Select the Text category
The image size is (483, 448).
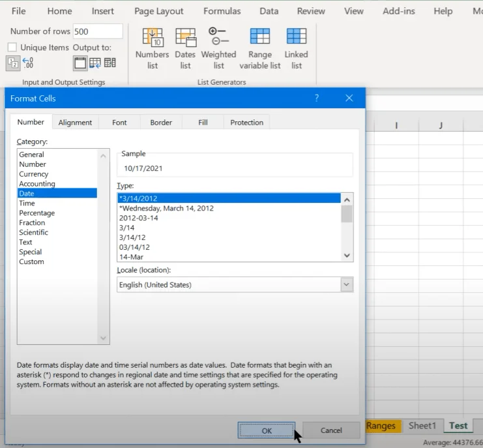57,242
